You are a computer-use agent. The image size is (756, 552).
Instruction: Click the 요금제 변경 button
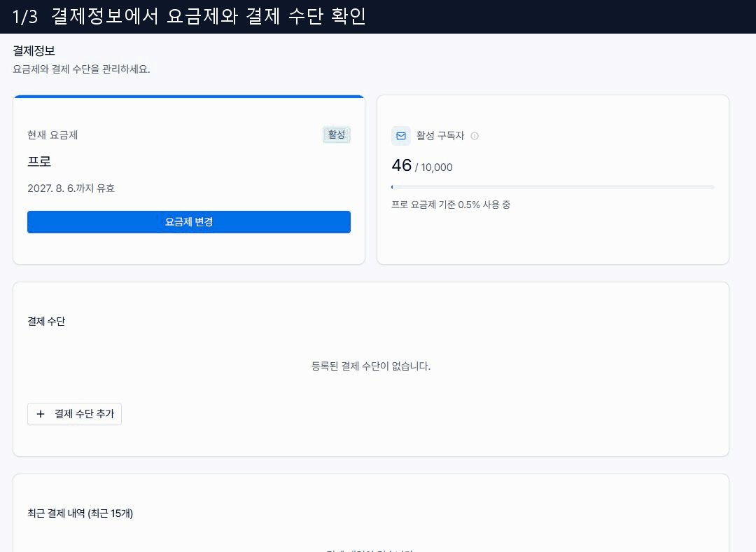pos(188,222)
